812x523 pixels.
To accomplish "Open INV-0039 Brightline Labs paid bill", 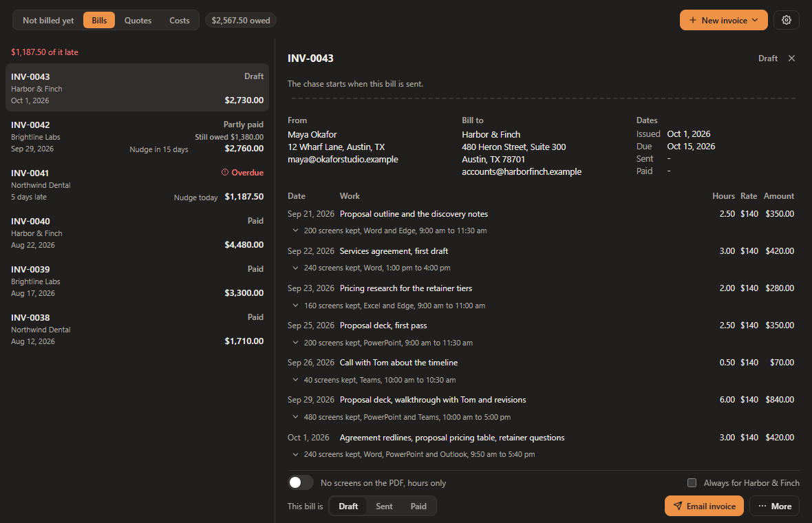I will click(x=137, y=281).
